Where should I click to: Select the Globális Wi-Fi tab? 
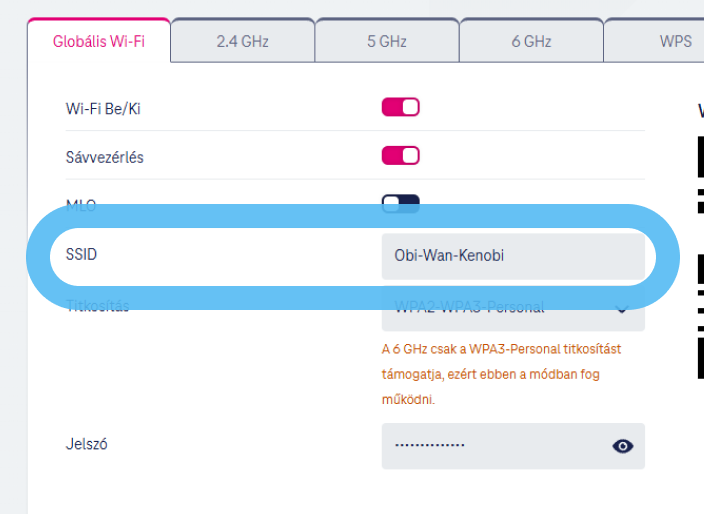coord(99,42)
